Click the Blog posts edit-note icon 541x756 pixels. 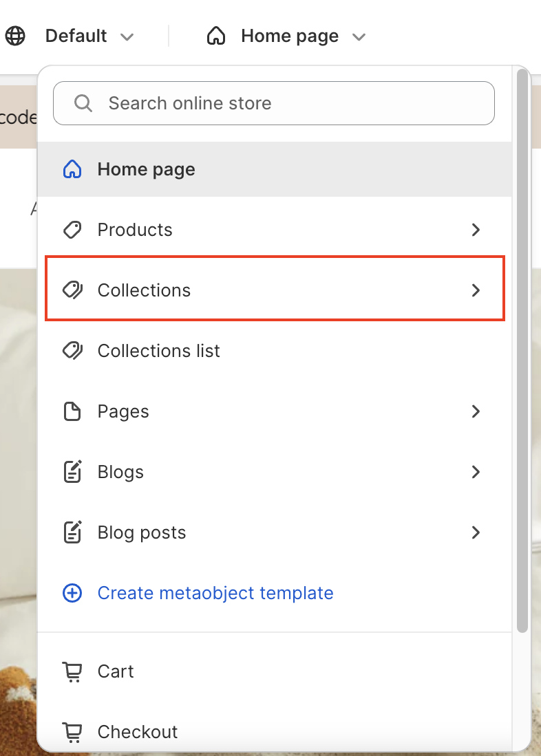tap(72, 532)
